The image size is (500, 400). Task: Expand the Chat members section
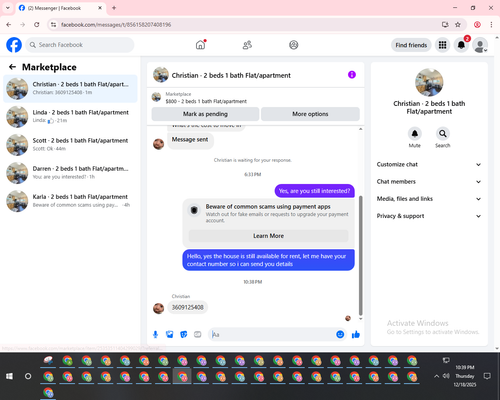(429, 182)
